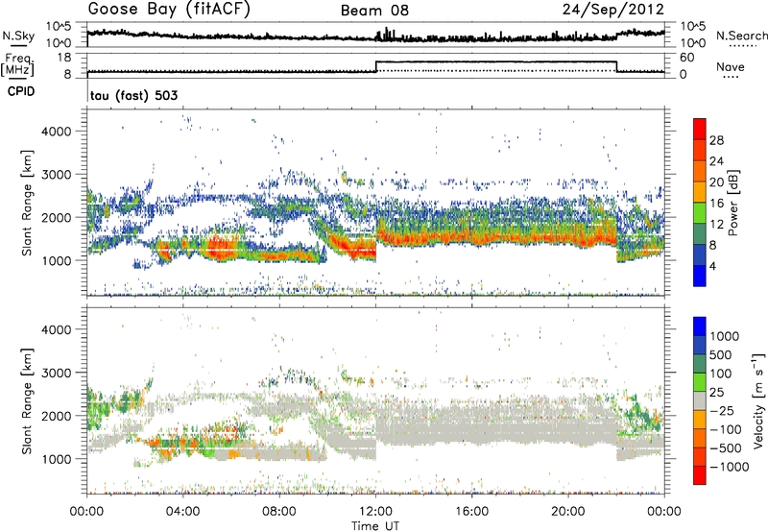Click the '18' frequency axis tick
This screenshot has height=532, width=768.
point(64,58)
